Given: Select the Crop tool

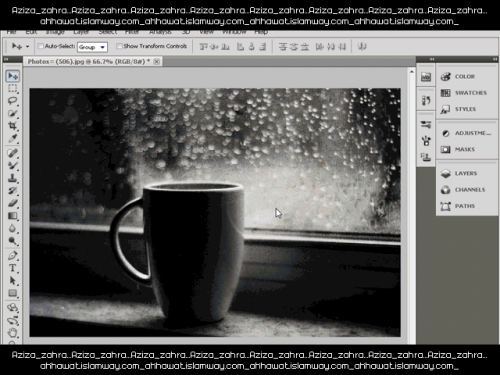Looking at the screenshot, I should 13,126.
